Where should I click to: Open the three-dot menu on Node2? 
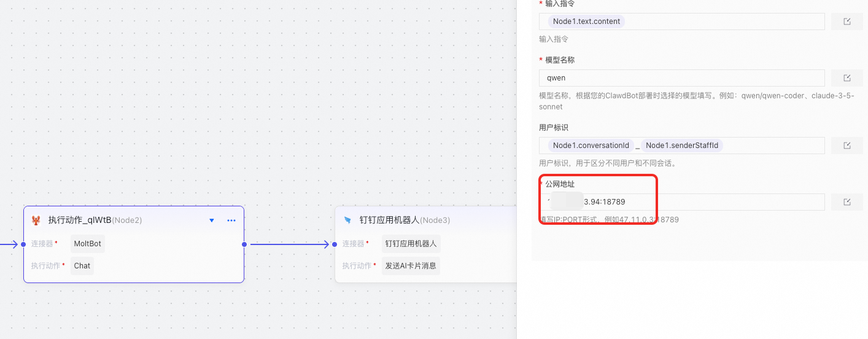coord(231,220)
